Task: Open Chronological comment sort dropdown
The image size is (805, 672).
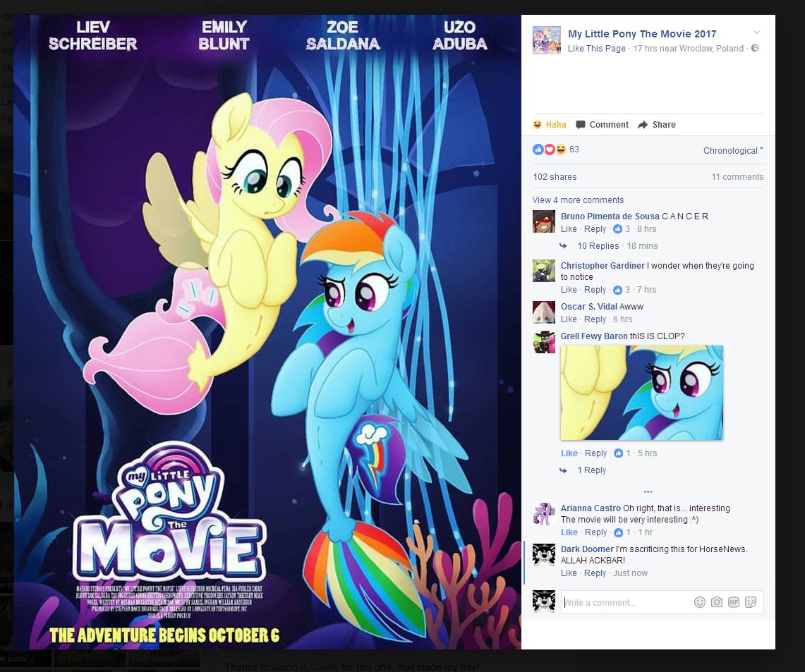Action: 733,150
